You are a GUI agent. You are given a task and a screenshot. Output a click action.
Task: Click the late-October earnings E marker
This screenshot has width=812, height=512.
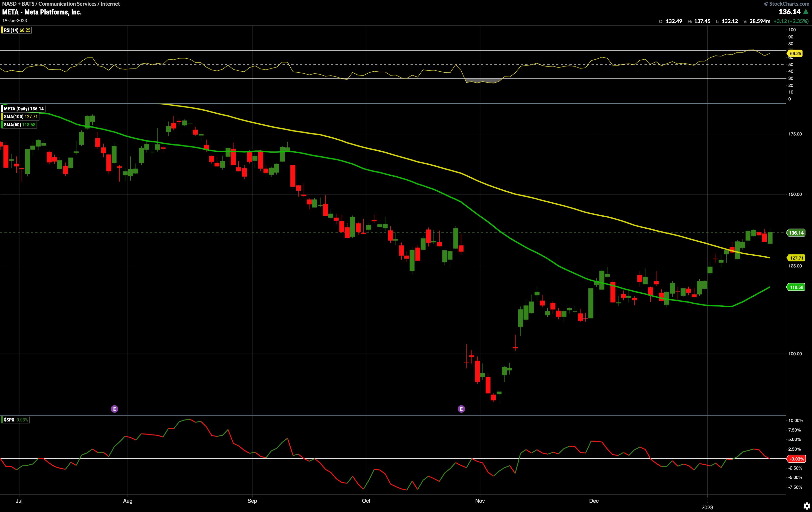point(461,409)
